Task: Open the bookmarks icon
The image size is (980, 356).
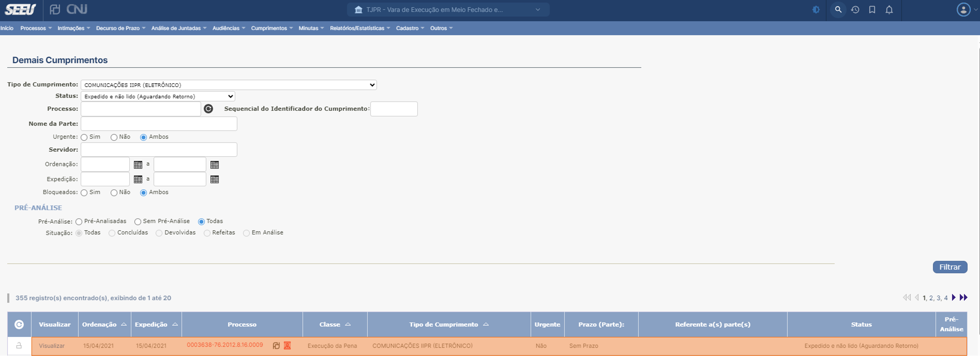Action: [x=872, y=10]
